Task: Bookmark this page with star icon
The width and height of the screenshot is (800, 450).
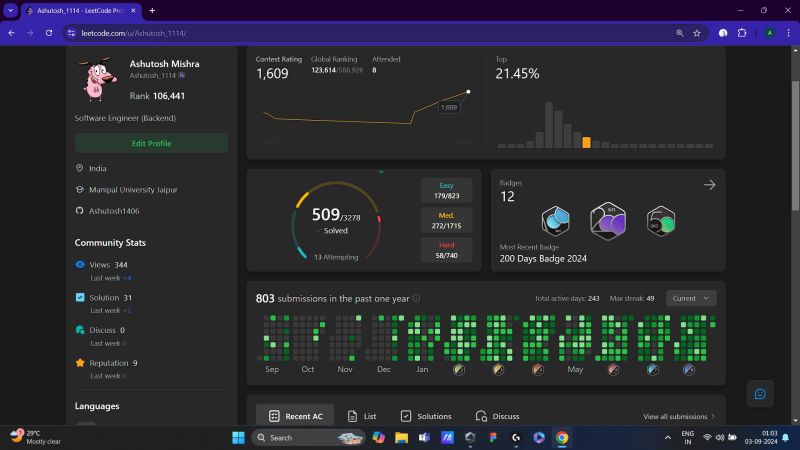Action: (x=697, y=33)
